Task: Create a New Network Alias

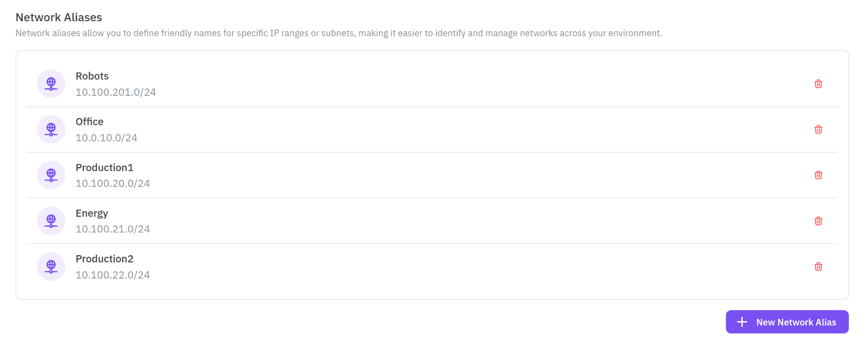Action: click(x=787, y=322)
